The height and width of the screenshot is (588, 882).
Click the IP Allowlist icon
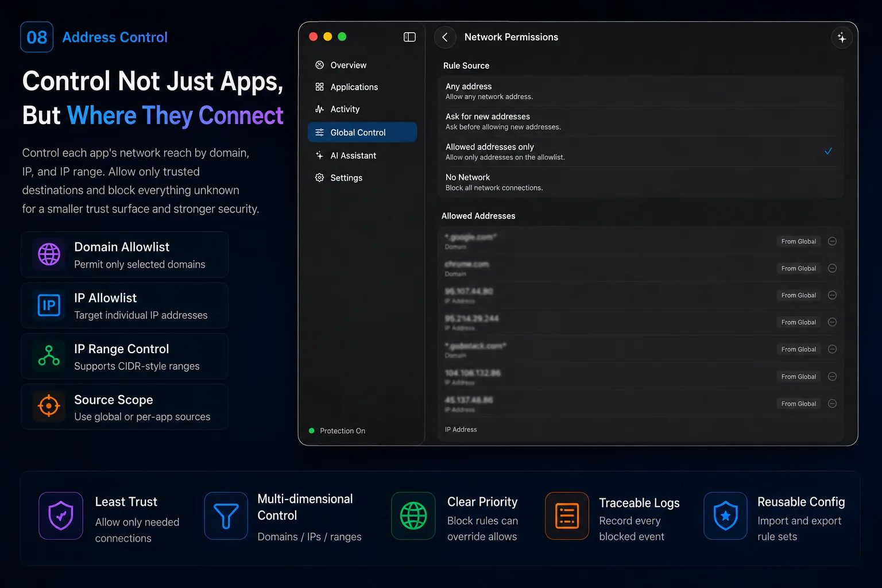point(49,305)
